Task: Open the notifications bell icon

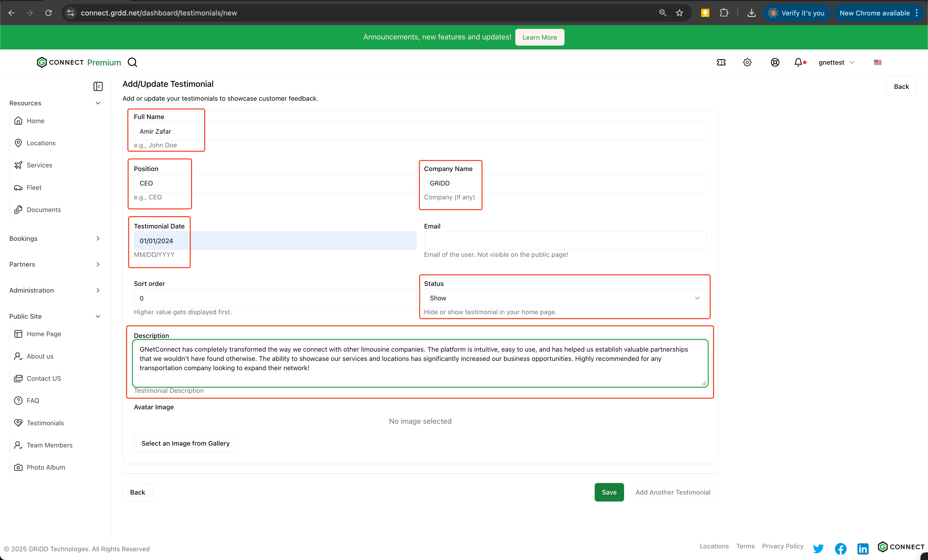Action: click(x=798, y=63)
